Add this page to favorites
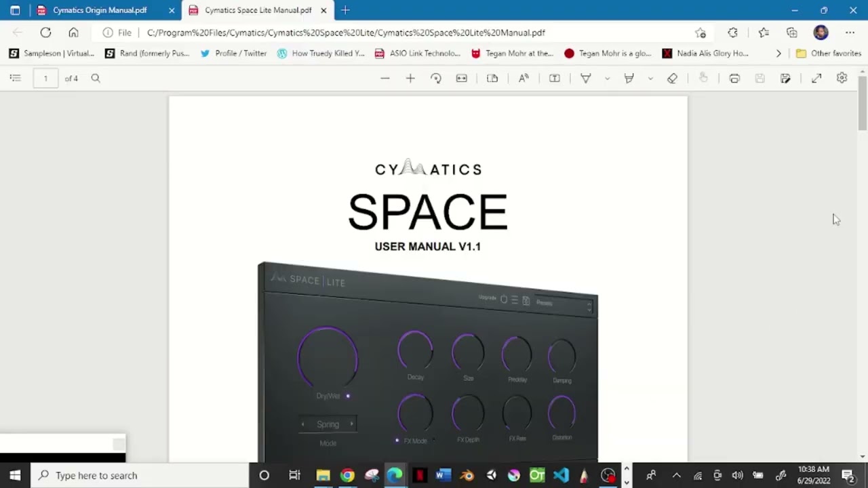This screenshot has height=488, width=868. pyautogui.click(x=701, y=33)
